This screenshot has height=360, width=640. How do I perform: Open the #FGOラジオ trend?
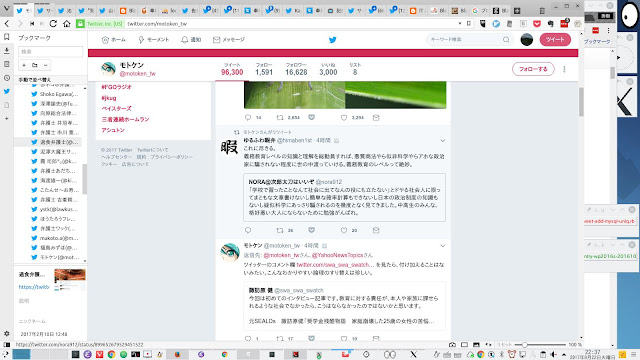116,87
